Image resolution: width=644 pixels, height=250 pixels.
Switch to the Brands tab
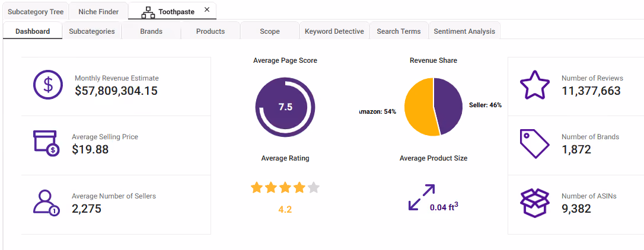151,31
